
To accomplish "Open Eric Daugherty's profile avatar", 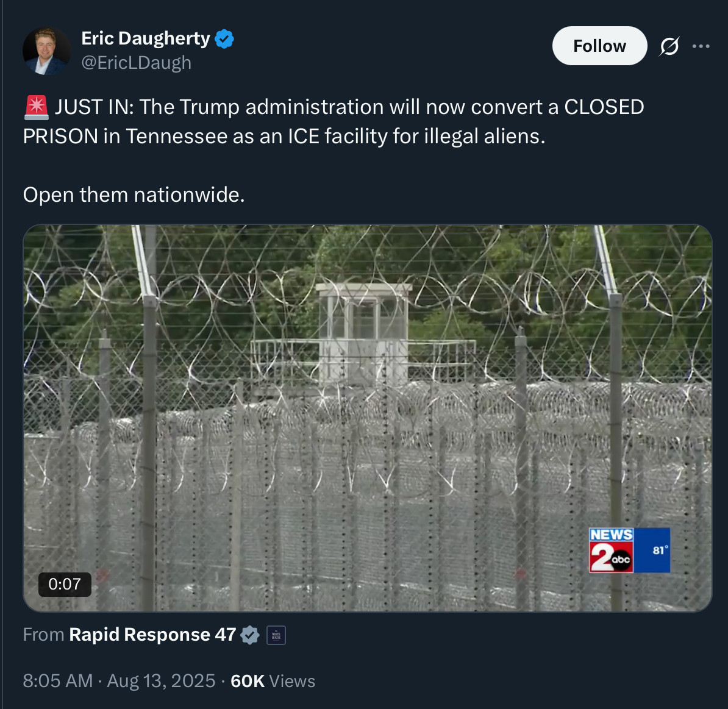I will (x=46, y=51).
